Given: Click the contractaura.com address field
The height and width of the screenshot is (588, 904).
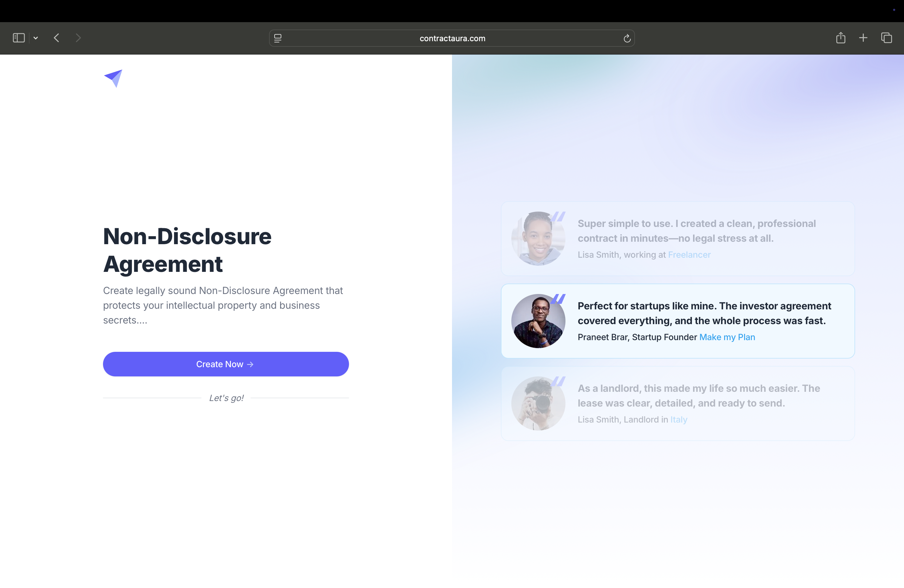Looking at the screenshot, I should point(452,38).
